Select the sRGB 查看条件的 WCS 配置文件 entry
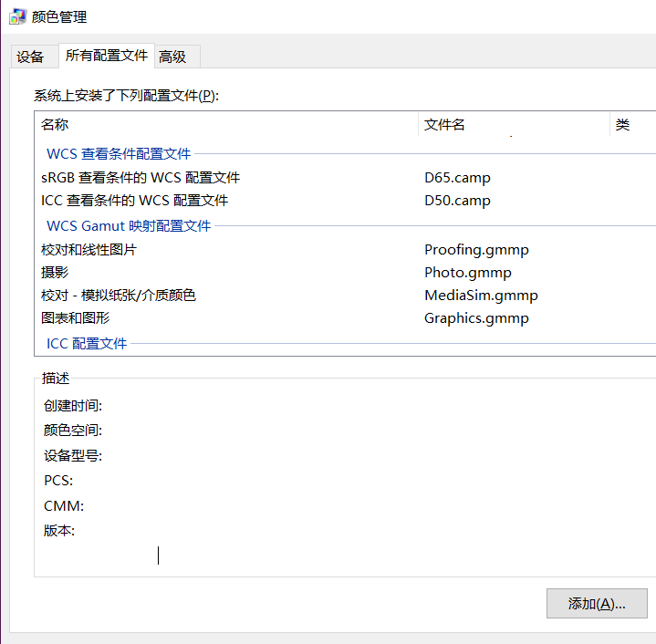656x644 pixels. tap(141, 178)
